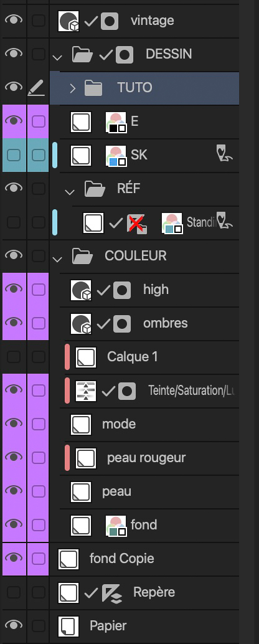Click the layer mask icon on vintage layer
This screenshot has width=259, height=644.
110,21
